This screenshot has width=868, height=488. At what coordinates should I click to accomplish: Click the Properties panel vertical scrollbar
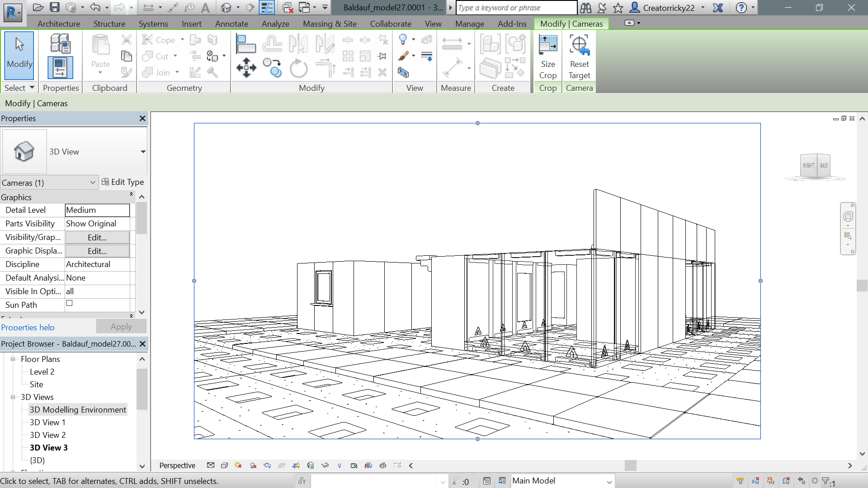(x=142, y=218)
